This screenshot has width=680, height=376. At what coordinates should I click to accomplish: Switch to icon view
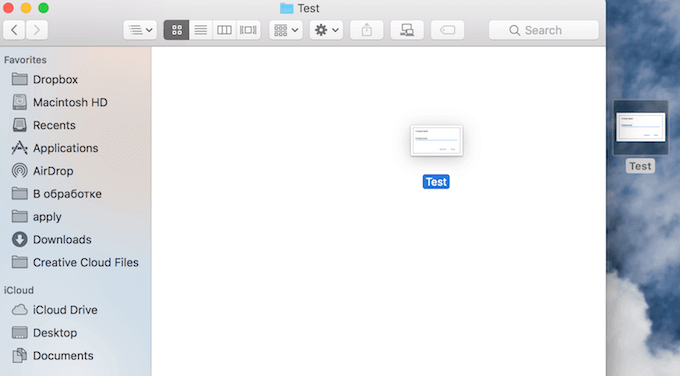176,30
